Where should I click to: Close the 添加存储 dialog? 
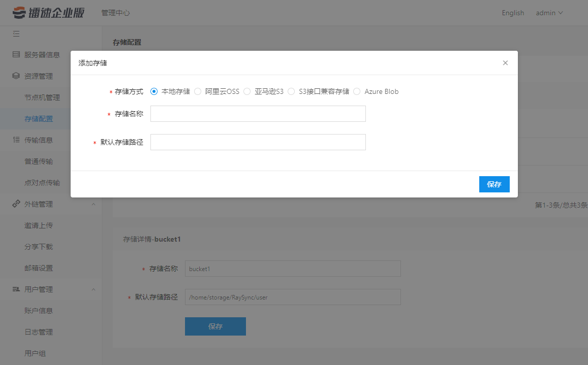click(x=505, y=62)
